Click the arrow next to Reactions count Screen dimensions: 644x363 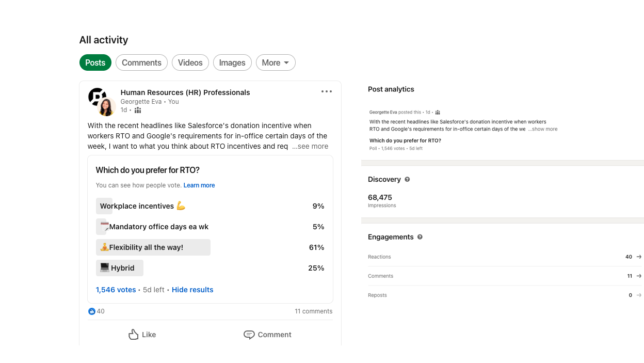coord(639,257)
